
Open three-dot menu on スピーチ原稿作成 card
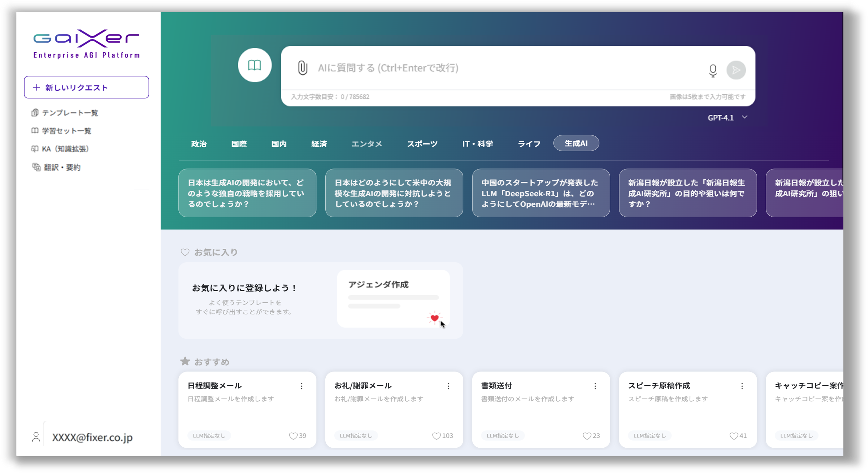[x=742, y=386]
